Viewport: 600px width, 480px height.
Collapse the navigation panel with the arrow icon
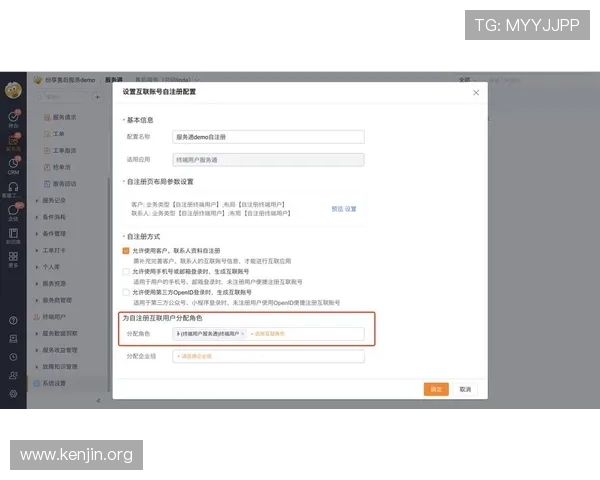pos(98,400)
